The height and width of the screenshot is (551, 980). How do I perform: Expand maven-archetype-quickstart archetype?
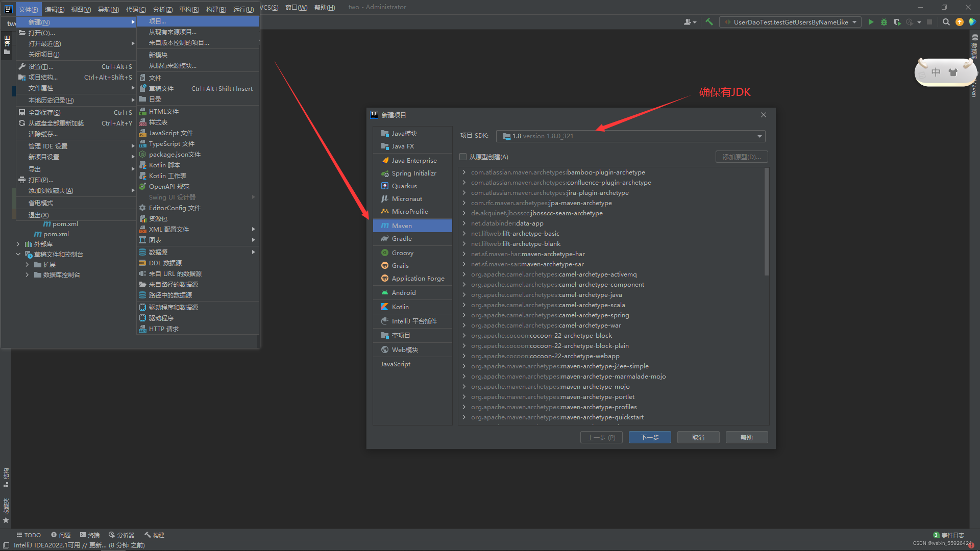464,417
